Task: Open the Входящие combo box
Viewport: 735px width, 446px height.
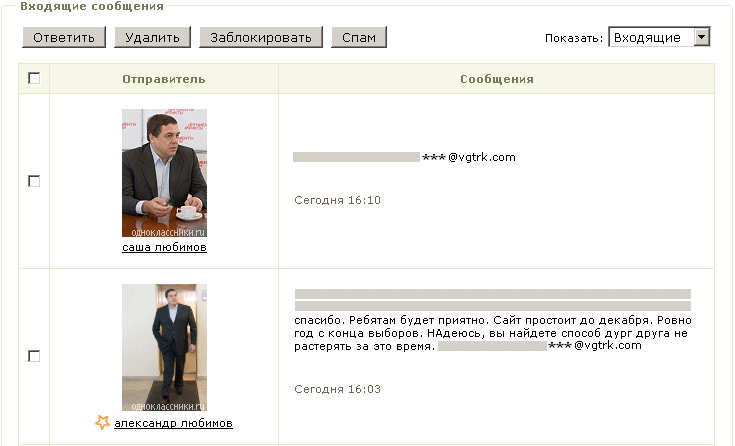Action: 659,37
